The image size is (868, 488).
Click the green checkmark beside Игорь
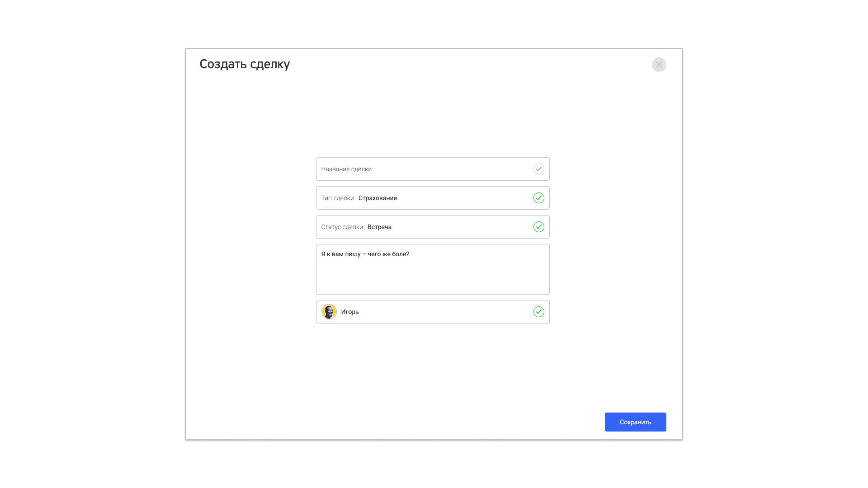(538, 312)
